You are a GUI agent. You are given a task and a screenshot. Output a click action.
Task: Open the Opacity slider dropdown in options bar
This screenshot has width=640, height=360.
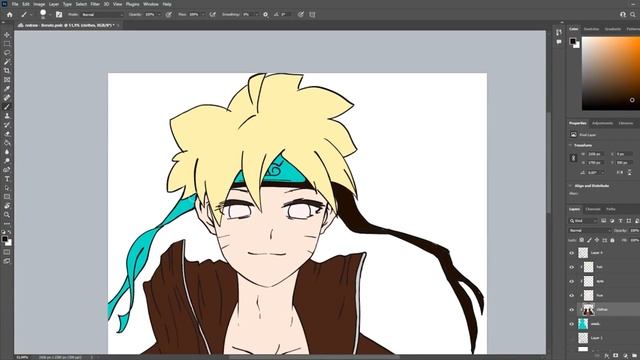pos(159,14)
